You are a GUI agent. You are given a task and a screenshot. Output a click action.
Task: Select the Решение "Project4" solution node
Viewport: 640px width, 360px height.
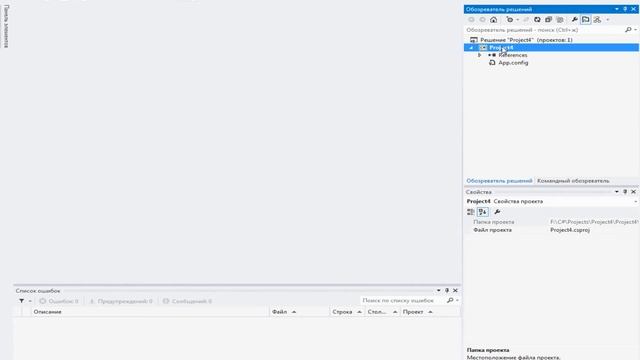(x=526, y=40)
